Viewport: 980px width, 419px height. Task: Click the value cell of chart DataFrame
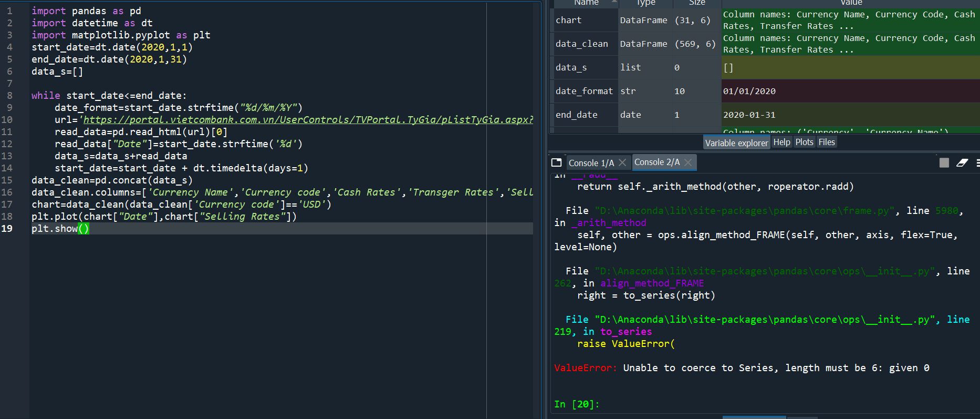pyautogui.click(x=850, y=20)
